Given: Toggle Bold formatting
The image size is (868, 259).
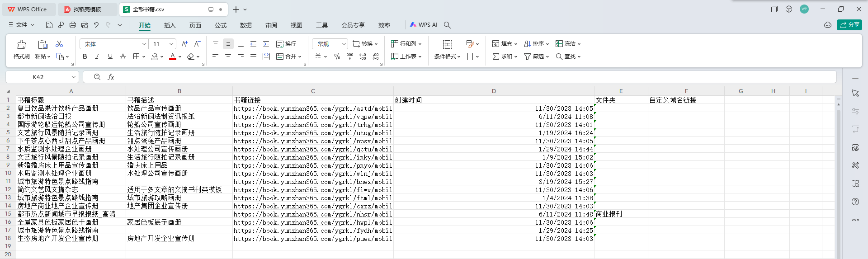Looking at the screenshot, I should (x=85, y=57).
